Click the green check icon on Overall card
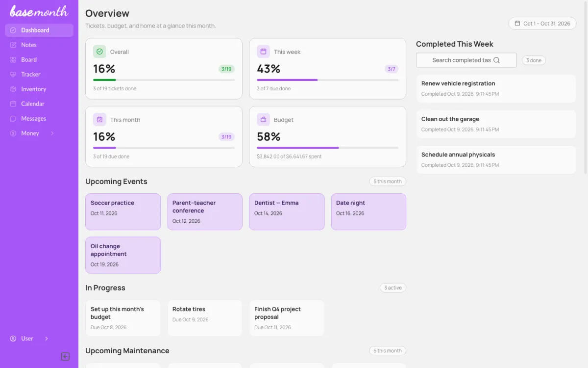 pos(99,52)
